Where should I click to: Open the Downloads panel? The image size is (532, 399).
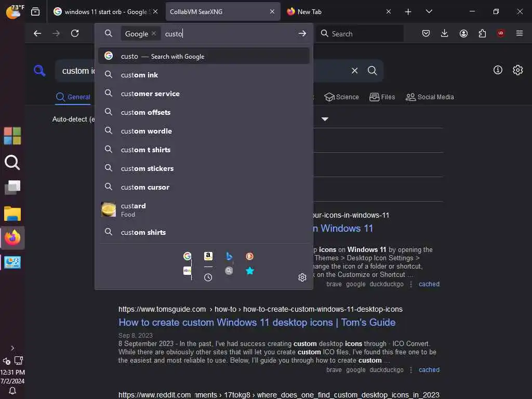point(445,33)
